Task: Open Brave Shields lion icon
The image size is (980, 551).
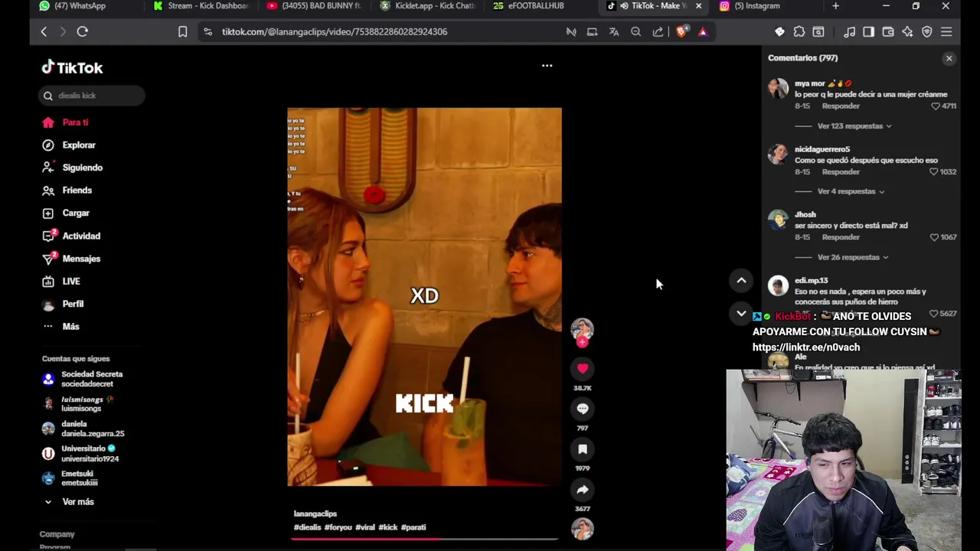Action: tap(681, 31)
